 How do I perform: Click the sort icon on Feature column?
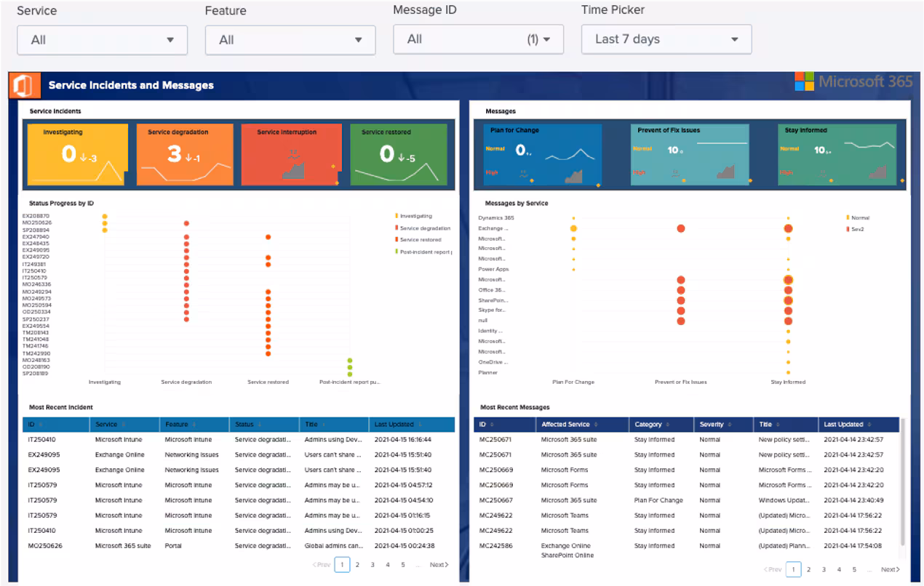click(194, 425)
